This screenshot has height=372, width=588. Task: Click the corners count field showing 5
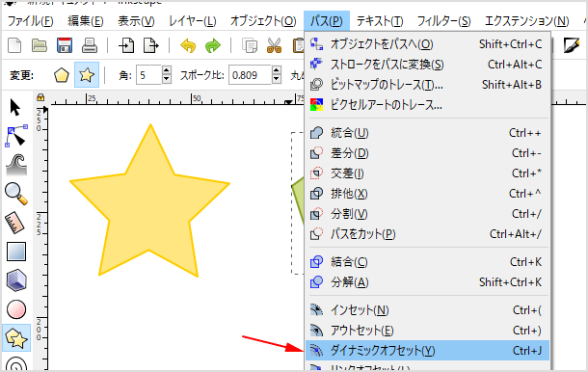148,75
